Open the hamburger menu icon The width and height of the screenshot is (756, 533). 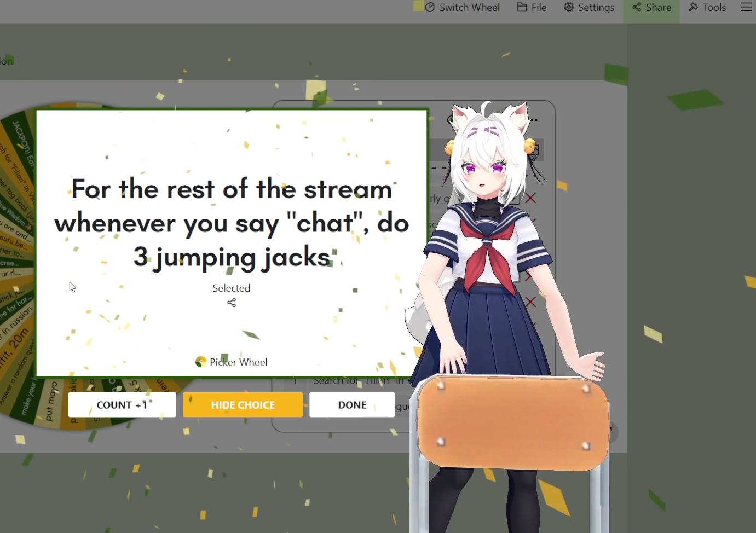pos(747,7)
